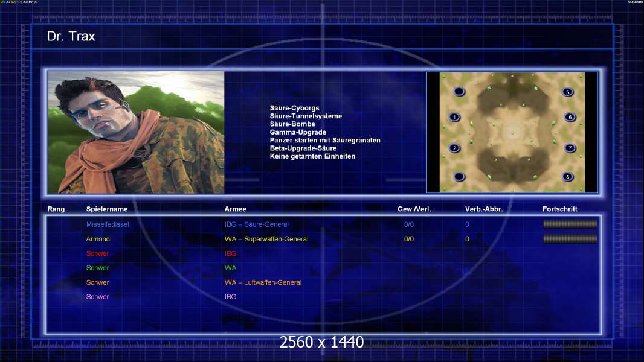Click the 'Dr. Trax' title text
644x362 pixels.
point(71,36)
